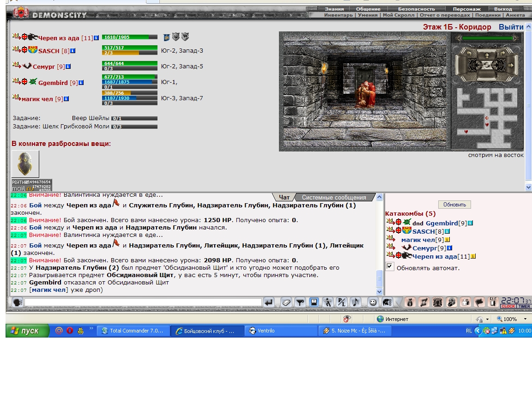Screen dimensions: 532x399
Task: Open the Мой Скролл link
Action: pos(399,15)
